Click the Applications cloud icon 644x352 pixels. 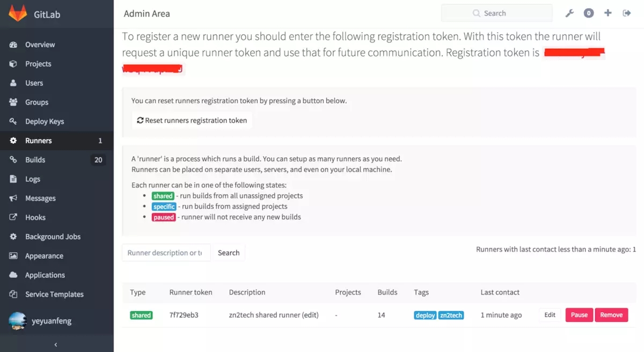click(x=13, y=275)
